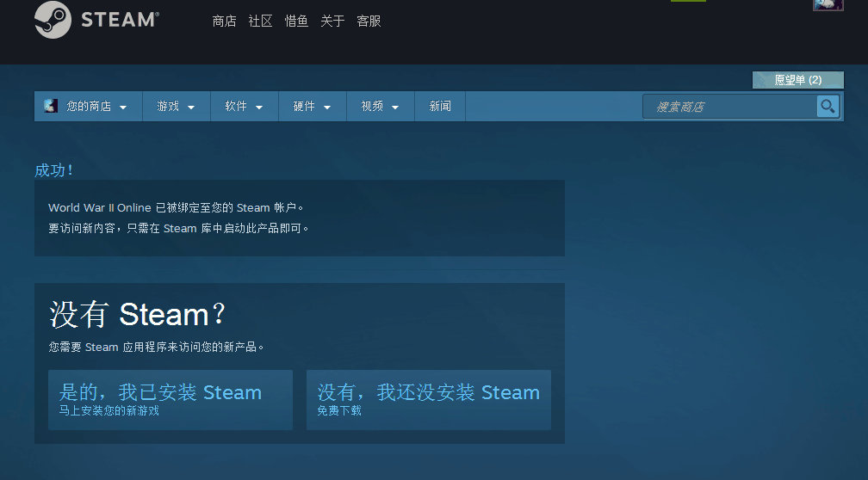The width and height of the screenshot is (868, 480).
Task: Click 是的，我已安装 Steam button
Action: (170, 400)
